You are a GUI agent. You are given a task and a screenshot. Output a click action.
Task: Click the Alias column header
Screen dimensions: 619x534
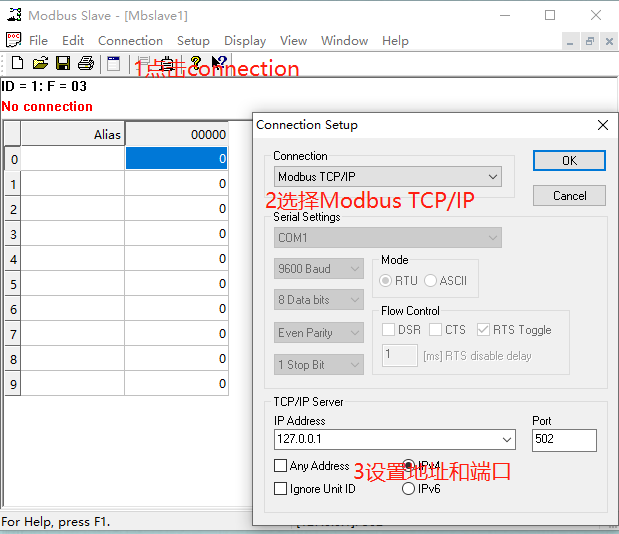(x=73, y=134)
